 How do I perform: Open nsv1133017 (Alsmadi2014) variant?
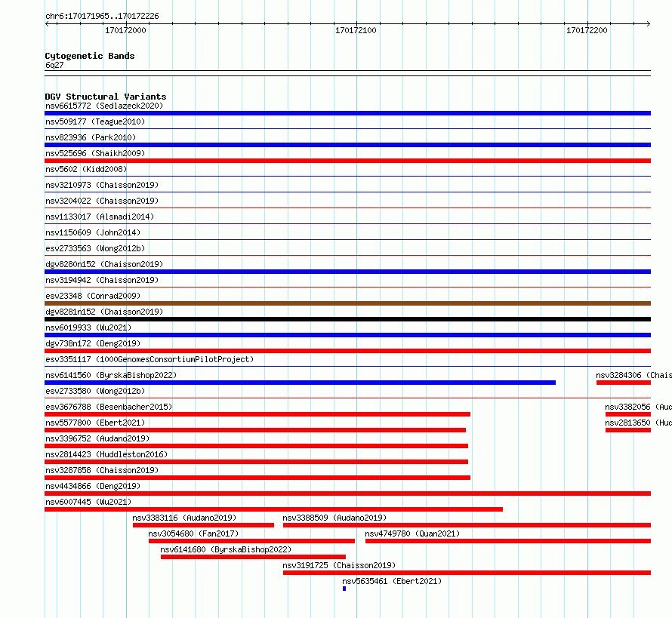click(100, 217)
